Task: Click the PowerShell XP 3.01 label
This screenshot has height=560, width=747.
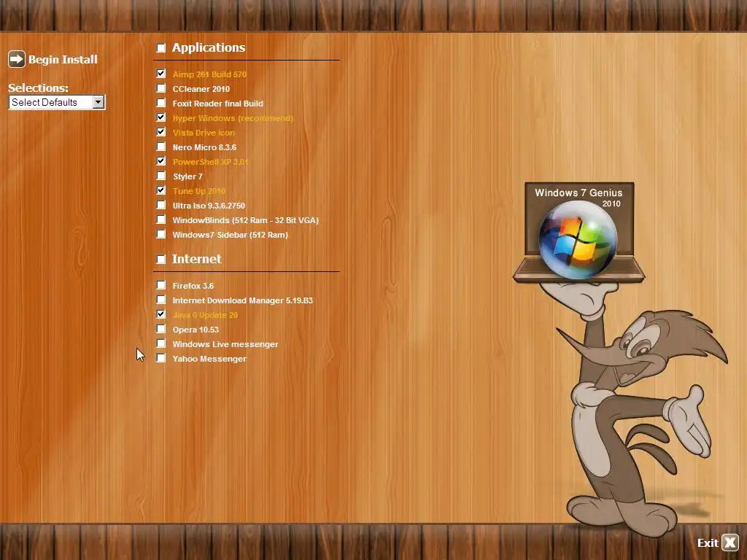Action: [211, 162]
